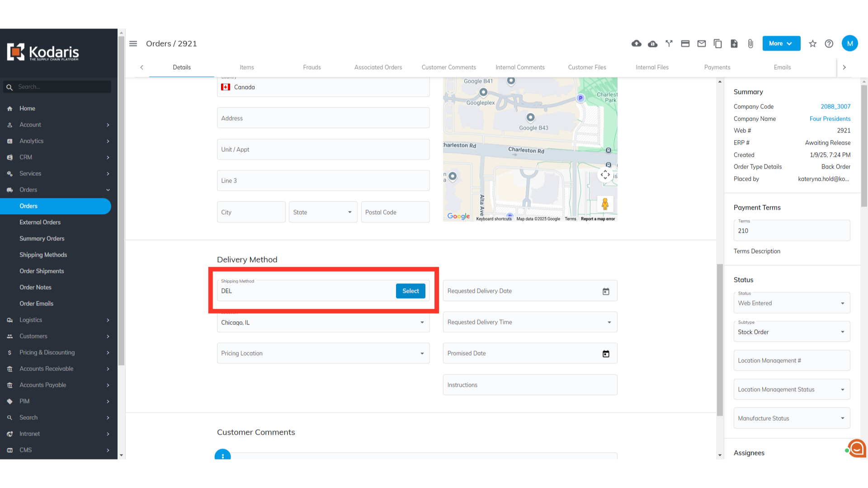Click the split order arrows icon
Image resolution: width=868 pixels, height=488 pixels.
click(x=669, y=43)
